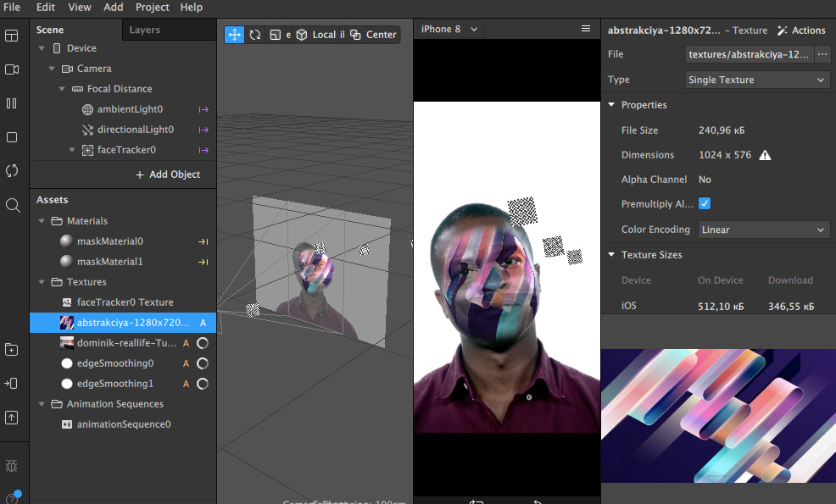836x504 pixels.
Task: Click the arrow icon next to ambientLight0
Action: click(203, 110)
